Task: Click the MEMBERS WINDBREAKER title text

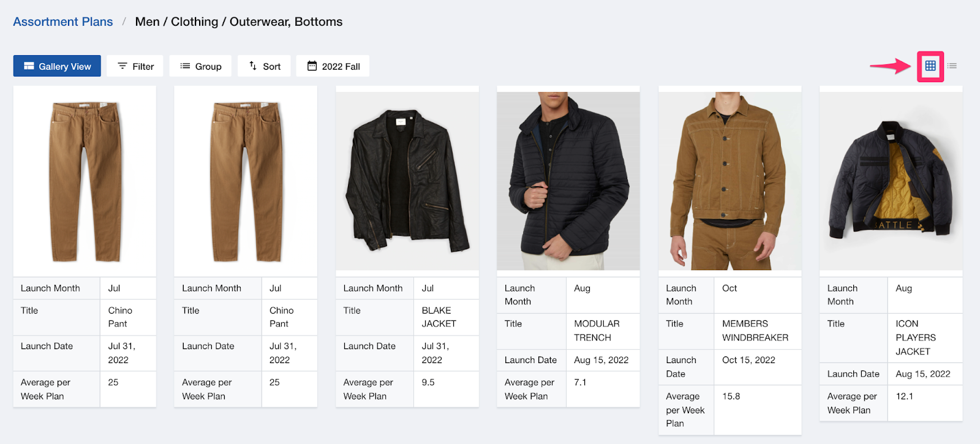Action: point(755,331)
